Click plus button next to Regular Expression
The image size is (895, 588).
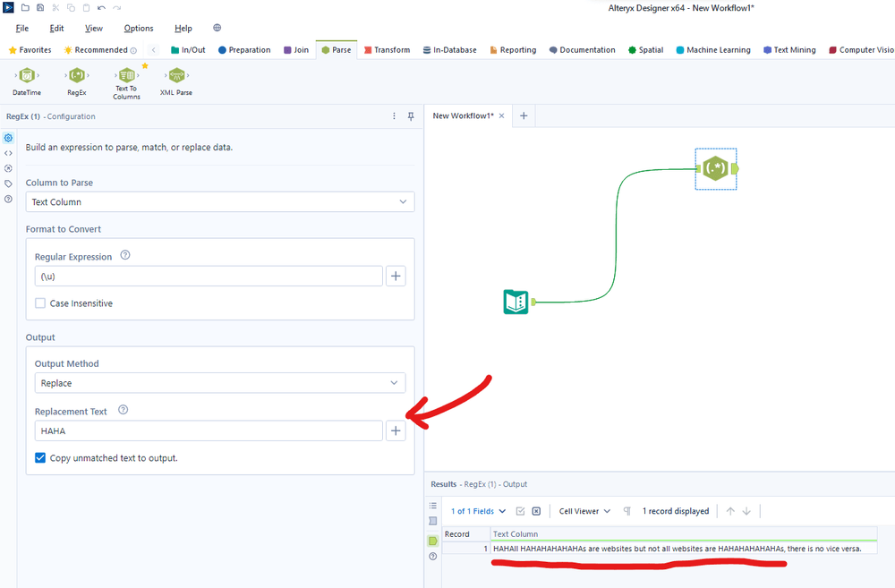[x=396, y=277]
